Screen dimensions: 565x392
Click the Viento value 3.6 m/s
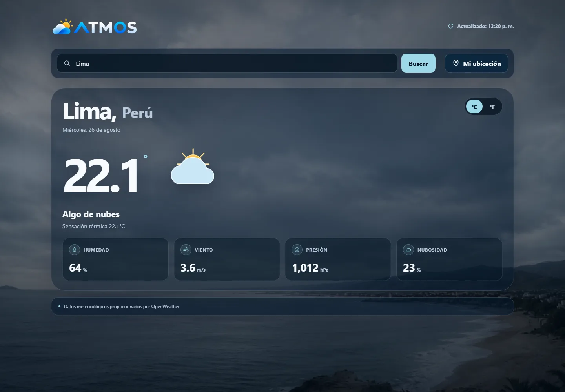pyautogui.click(x=193, y=268)
